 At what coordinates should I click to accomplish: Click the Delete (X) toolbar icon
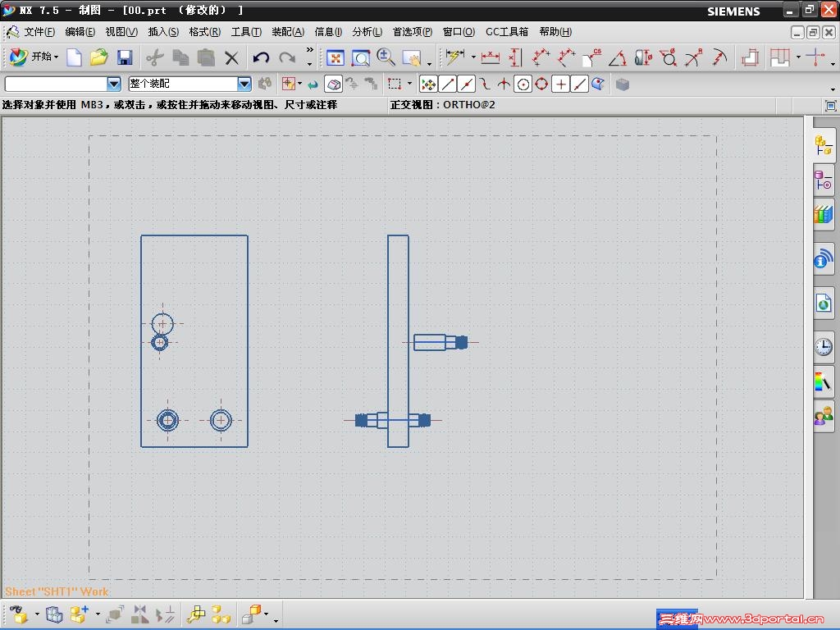tap(231, 57)
